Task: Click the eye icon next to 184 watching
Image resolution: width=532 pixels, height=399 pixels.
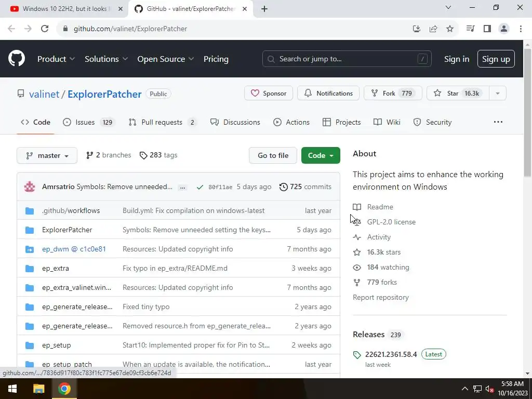Action: coord(357,268)
